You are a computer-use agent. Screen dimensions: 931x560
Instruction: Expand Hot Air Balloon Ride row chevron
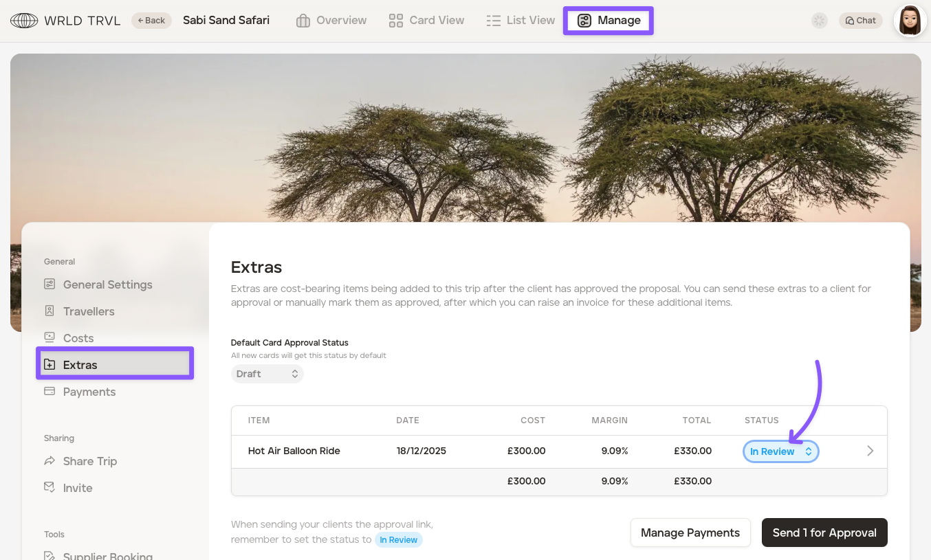pyautogui.click(x=870, y=451)
